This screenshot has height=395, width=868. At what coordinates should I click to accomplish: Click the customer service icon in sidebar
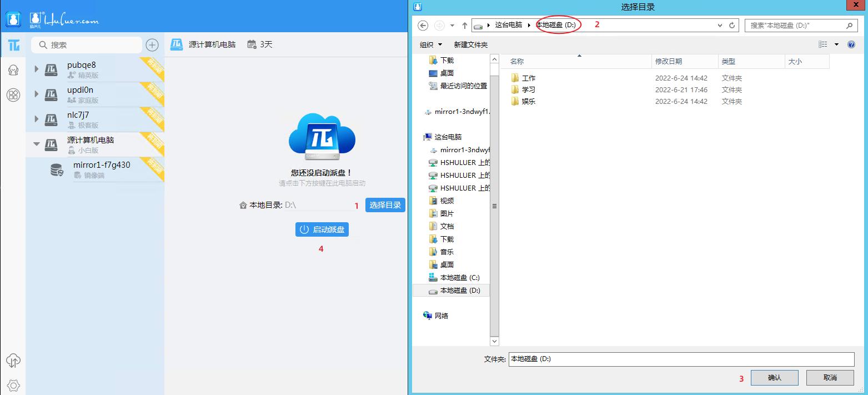(x=13, y=70)
